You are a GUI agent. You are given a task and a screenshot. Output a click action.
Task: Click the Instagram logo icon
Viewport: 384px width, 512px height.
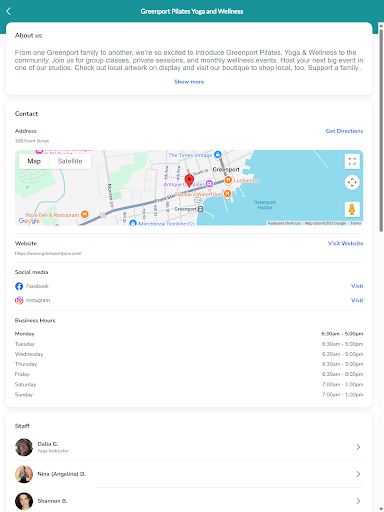click(x=19, y=300)
